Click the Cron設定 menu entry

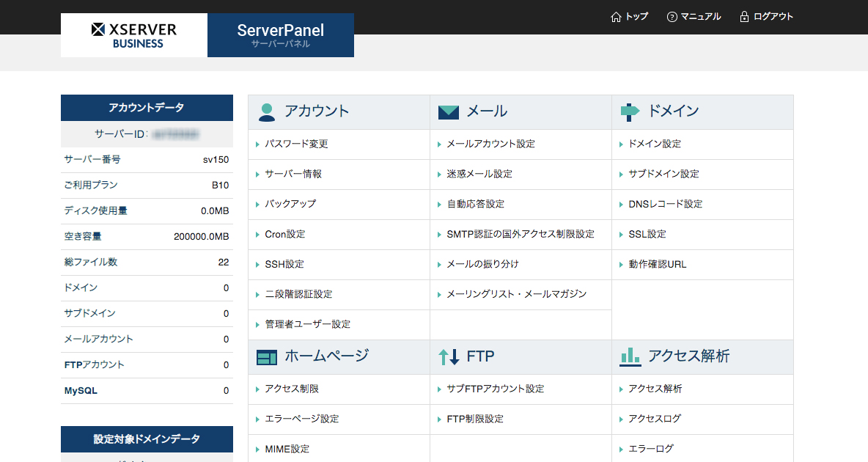[x=284, y=235]
